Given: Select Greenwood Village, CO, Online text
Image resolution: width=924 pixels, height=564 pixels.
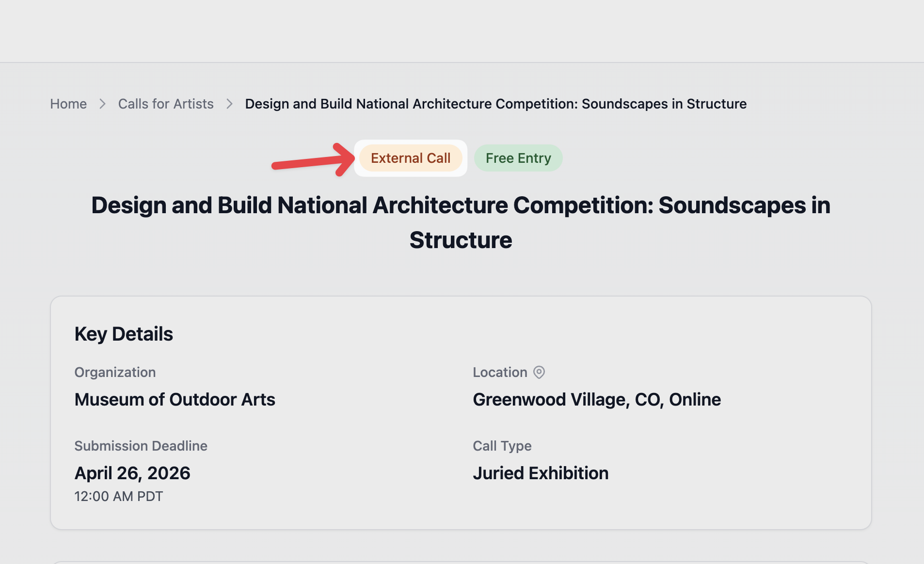Looking at the screenshot, I should (x=596, y=400).
